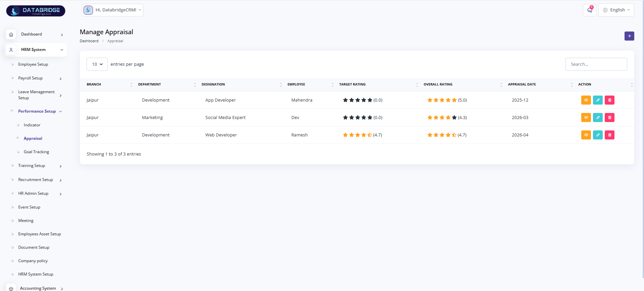Open the entries per page dropdown

[x=97, y=64]
